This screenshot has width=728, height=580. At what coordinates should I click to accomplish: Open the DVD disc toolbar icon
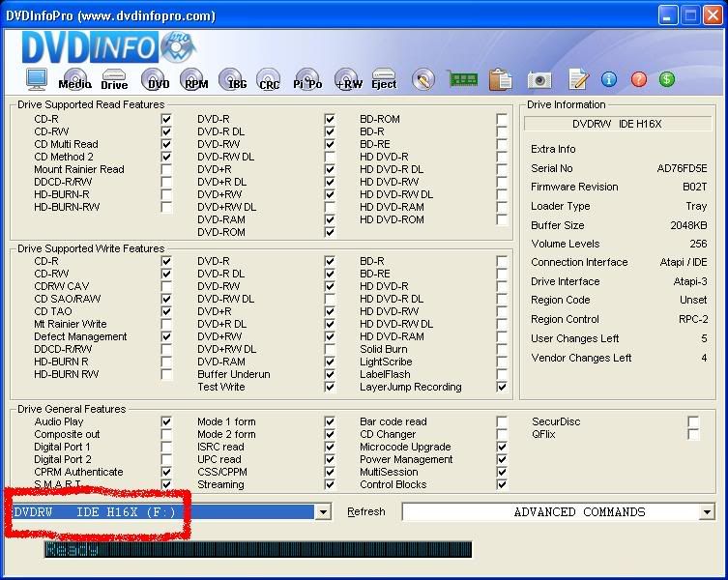click(x=155, y=79)
